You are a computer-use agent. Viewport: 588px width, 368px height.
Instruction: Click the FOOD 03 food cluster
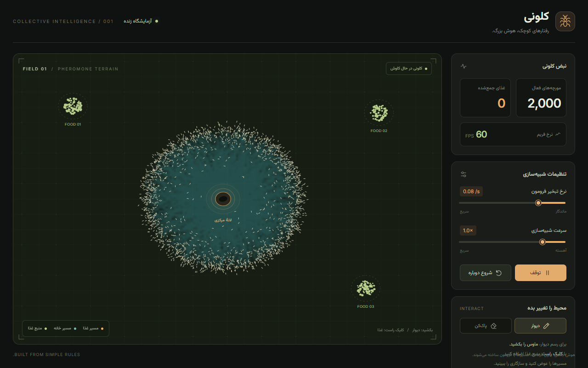[366, 289]
